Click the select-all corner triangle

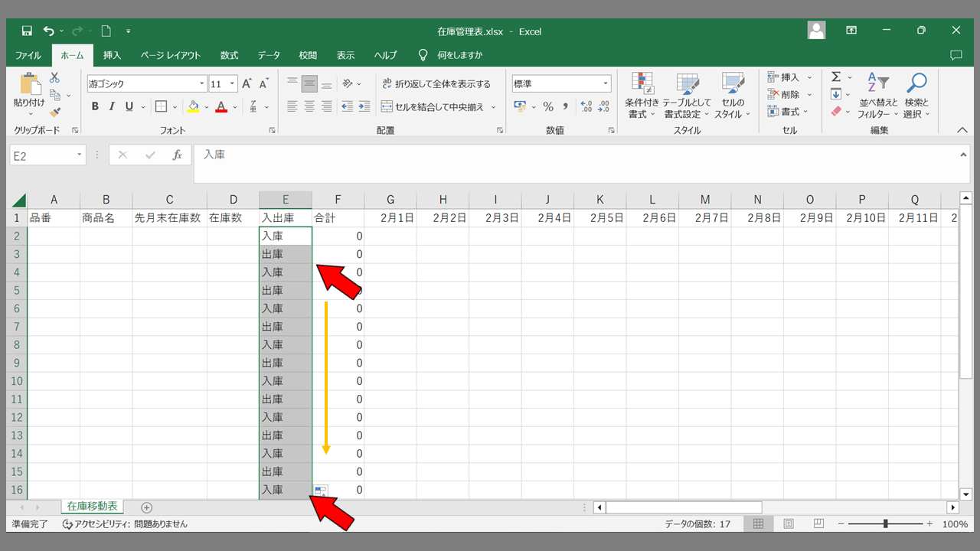click(18, 200)
